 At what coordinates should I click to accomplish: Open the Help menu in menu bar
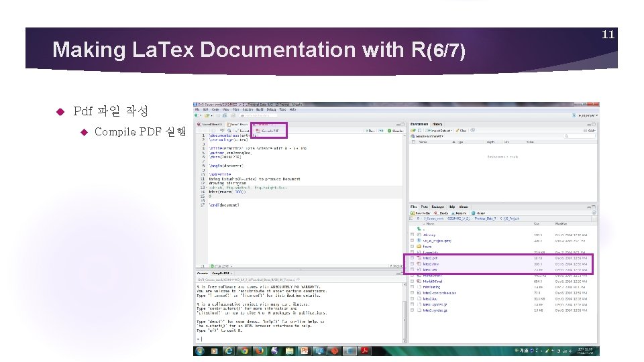(x=292, y=109)
